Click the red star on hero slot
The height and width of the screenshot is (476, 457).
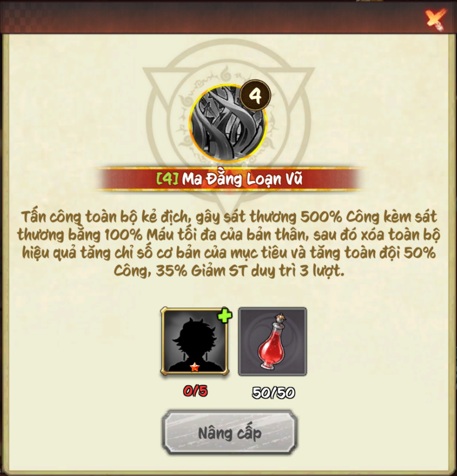[x=194, y=367]
